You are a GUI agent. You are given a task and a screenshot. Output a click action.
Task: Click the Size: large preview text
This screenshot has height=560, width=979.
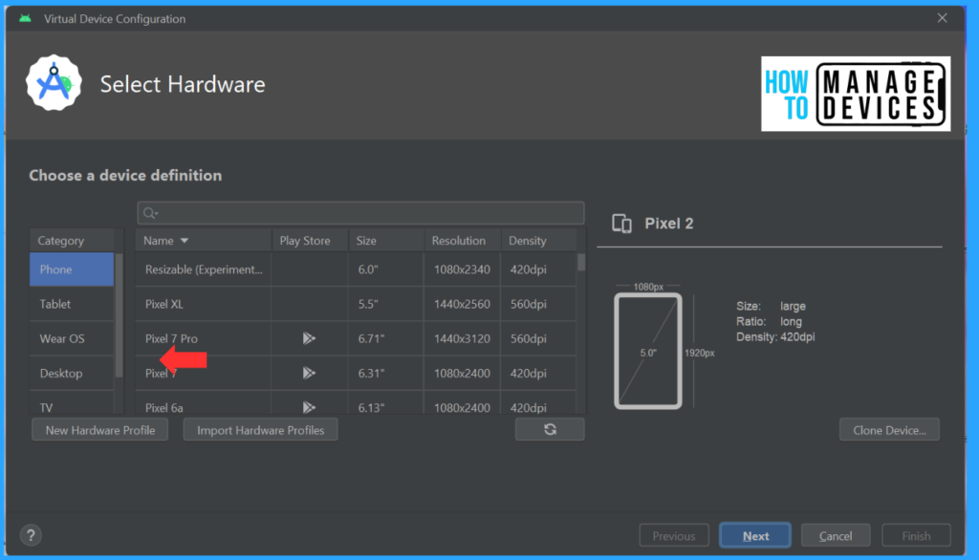[771, 306]
